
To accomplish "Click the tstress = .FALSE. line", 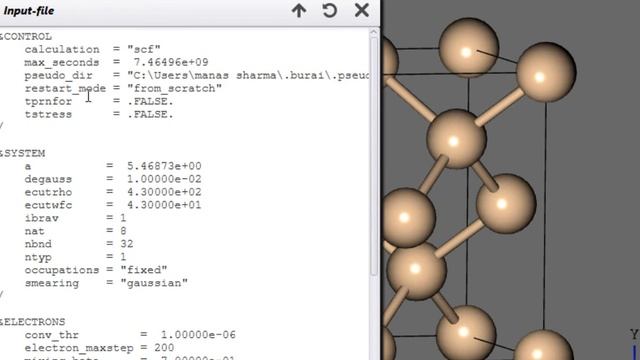I will click(99, 114).
